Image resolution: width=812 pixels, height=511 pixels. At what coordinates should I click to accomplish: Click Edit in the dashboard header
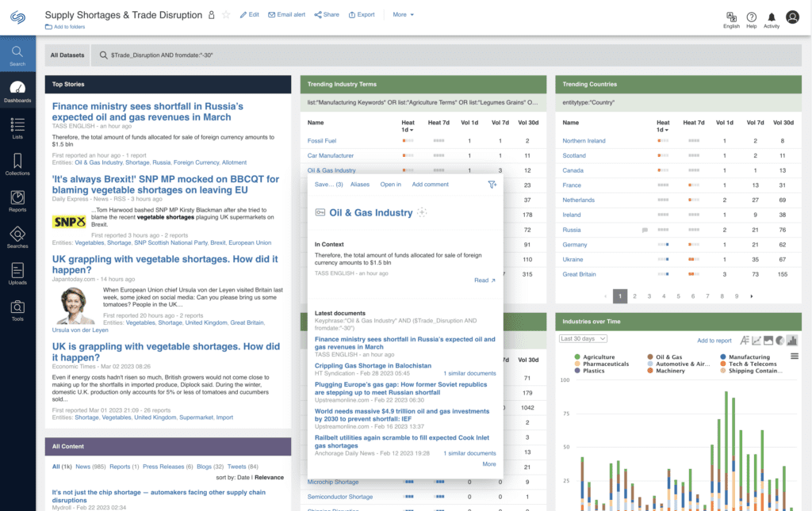tap(249, 15)
